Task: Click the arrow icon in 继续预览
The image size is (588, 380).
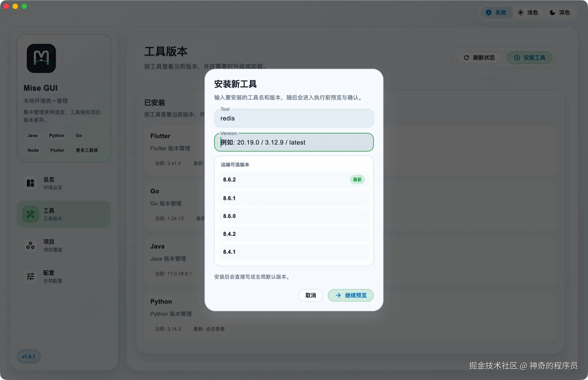Action: click(338, 295)
